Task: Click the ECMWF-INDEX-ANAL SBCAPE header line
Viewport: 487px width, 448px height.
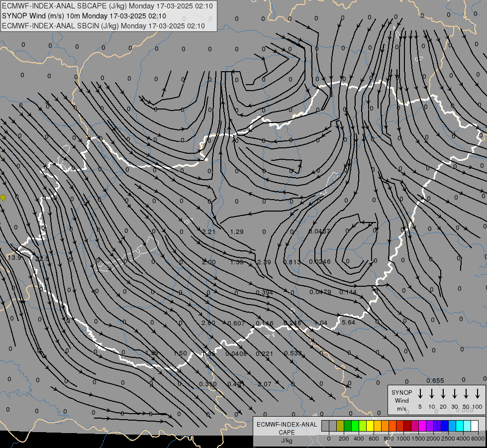Action: click(x=107, y=6)
